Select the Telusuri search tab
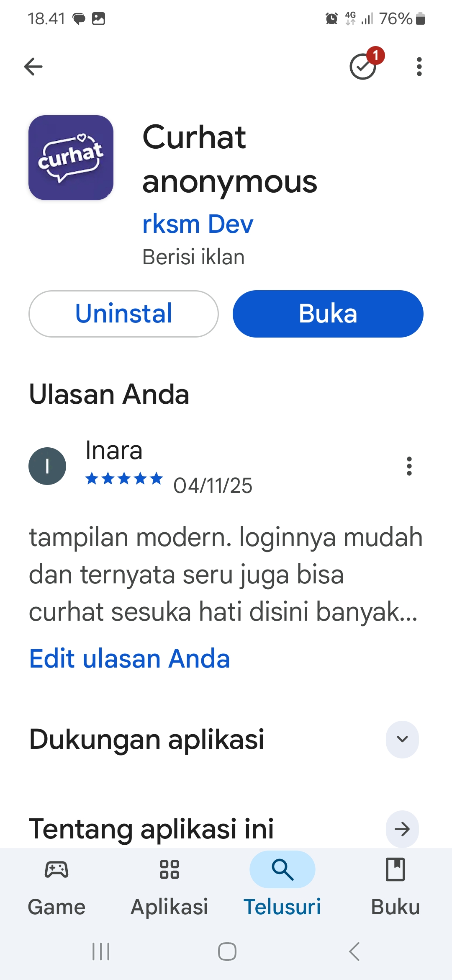 coord(282,887)
